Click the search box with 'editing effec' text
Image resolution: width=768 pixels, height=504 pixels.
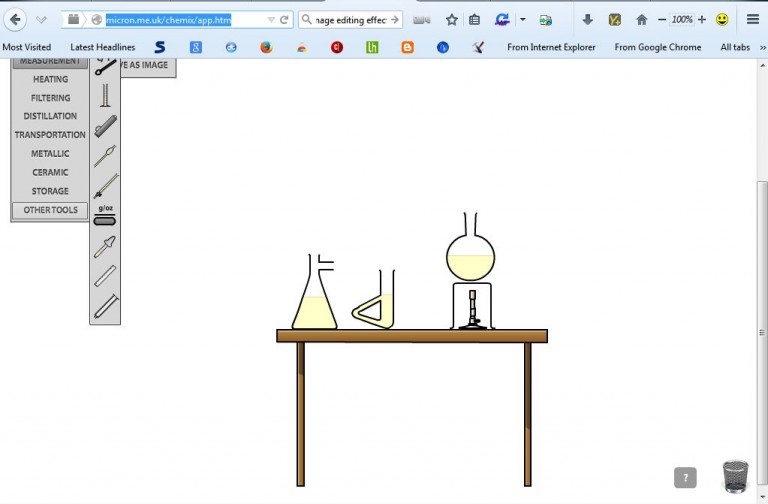350,20
